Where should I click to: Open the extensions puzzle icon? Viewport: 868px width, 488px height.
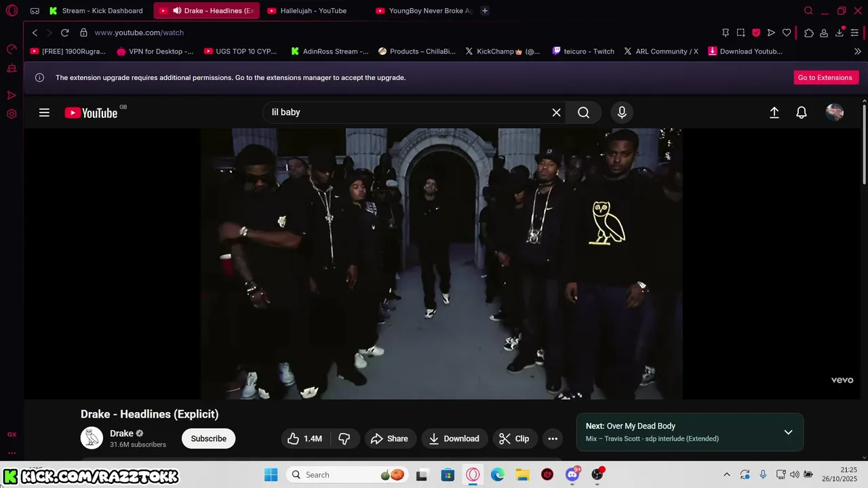click(809, 33)
